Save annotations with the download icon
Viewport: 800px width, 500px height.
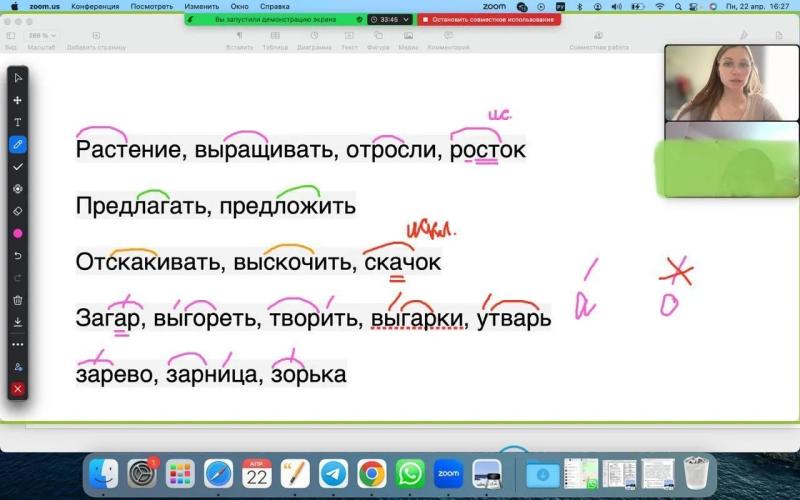[x=18, y=322]
